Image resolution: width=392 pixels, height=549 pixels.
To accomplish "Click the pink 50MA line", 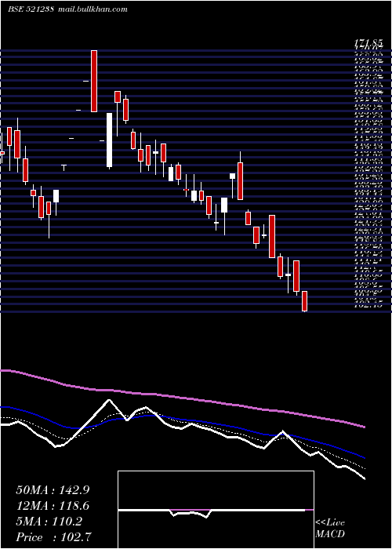I will point(182,398).
